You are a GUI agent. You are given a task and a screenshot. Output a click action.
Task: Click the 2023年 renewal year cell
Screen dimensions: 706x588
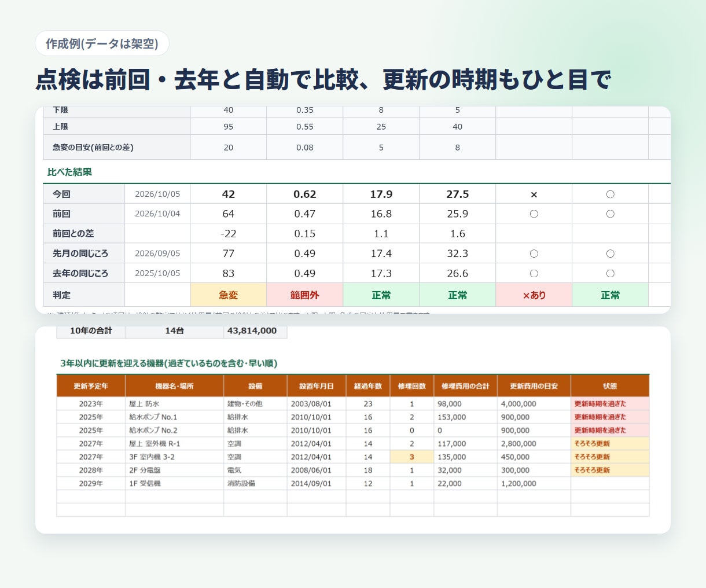91,404
